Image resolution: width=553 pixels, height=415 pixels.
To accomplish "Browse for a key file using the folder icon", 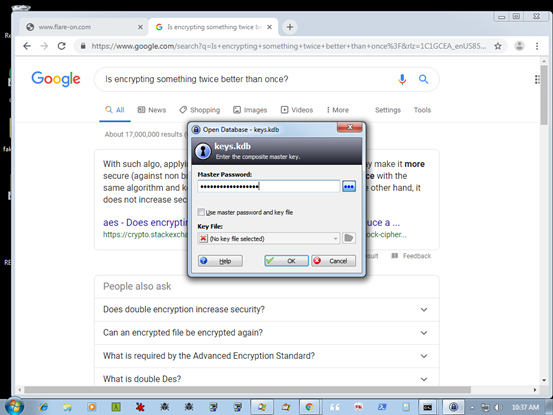I will tap(349, 238).
